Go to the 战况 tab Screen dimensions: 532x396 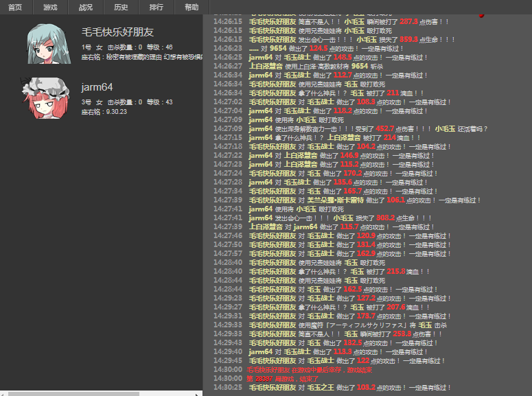(x=86, y=7)
